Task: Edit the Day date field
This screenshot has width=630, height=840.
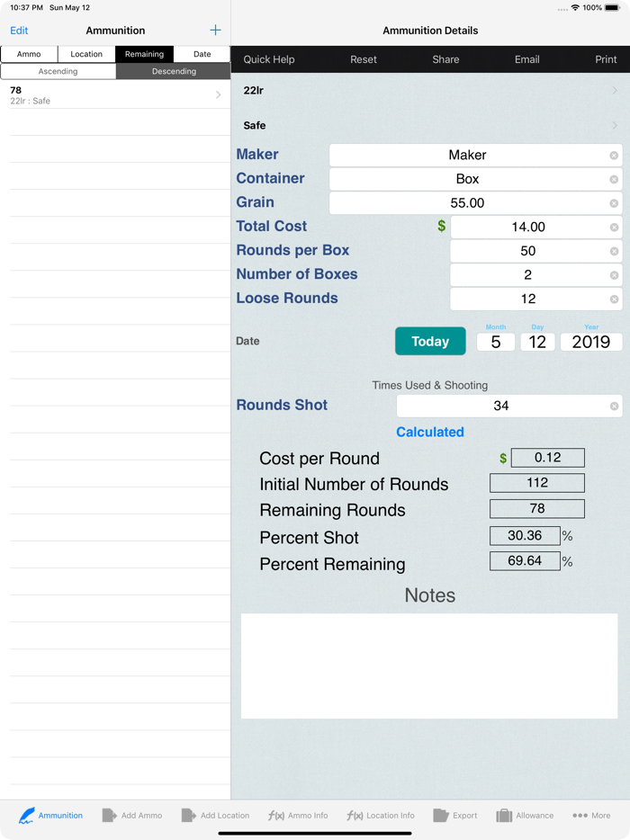Action: [x=537, y=342]
